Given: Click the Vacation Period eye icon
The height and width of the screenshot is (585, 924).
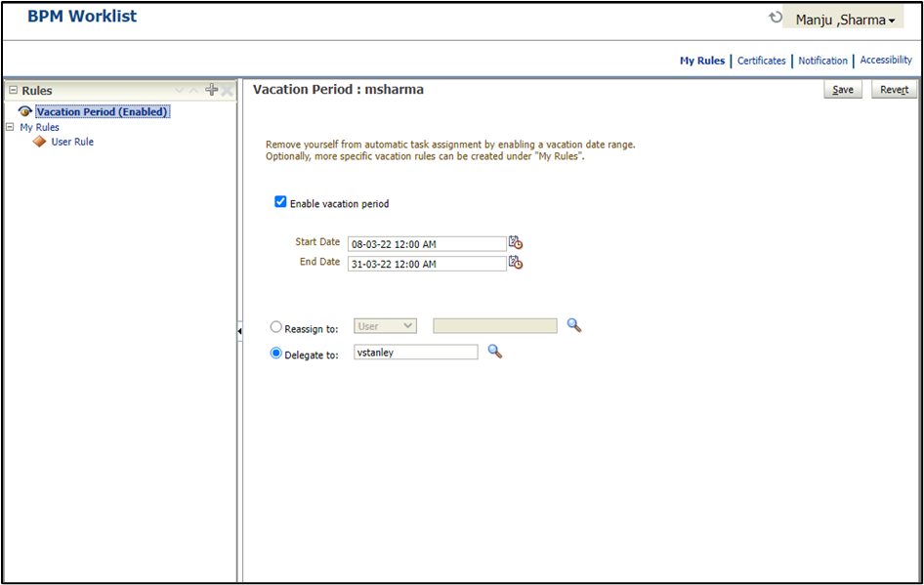Looking at the screenshot, I should [24, 111].
